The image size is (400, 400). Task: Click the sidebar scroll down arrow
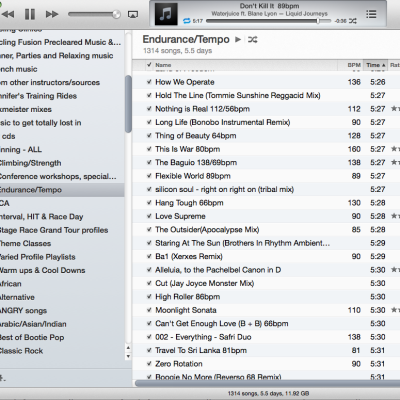point(128,356)
